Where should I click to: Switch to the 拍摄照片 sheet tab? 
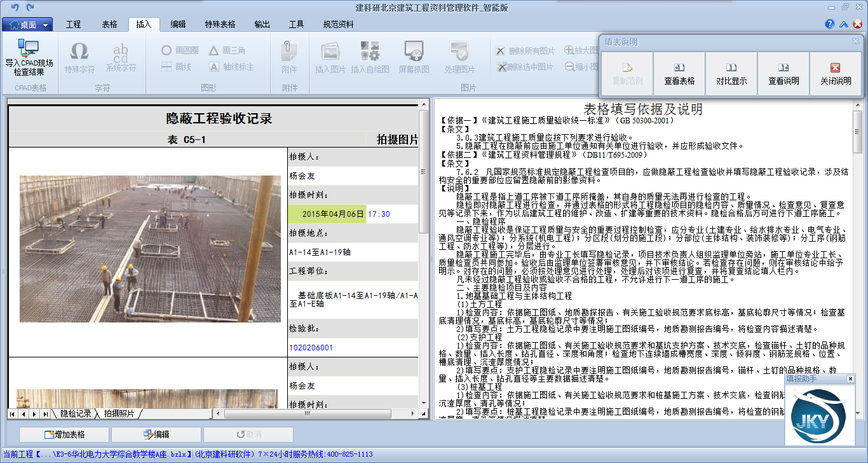pos(119,413)
